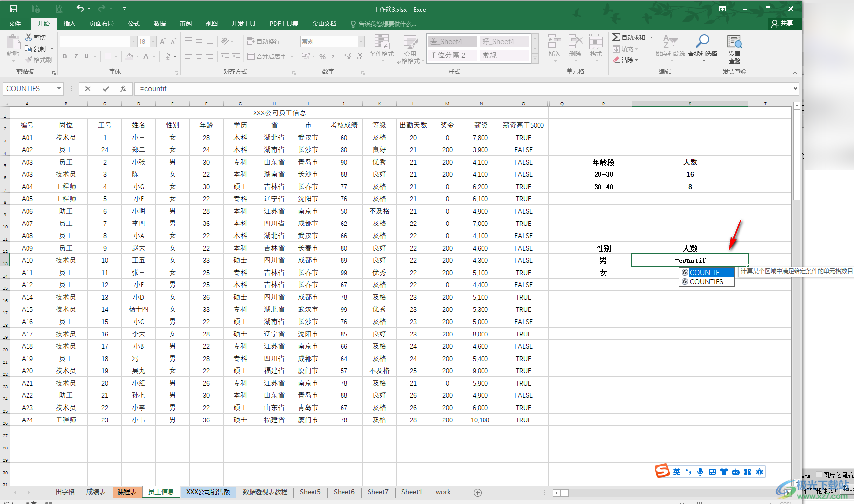Open the font size dropdown
Screen dimensions: 854x504
(153, 42)
